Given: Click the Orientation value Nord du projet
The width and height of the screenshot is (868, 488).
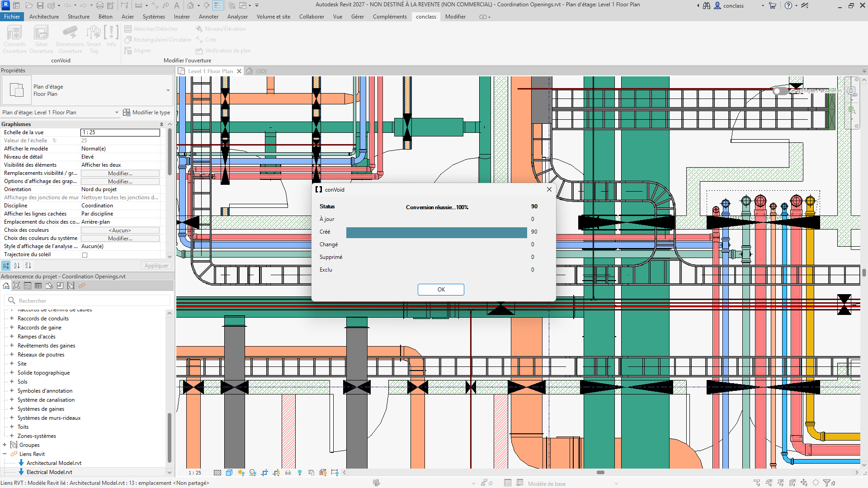Looking at the screenshot, I should 99,190.
